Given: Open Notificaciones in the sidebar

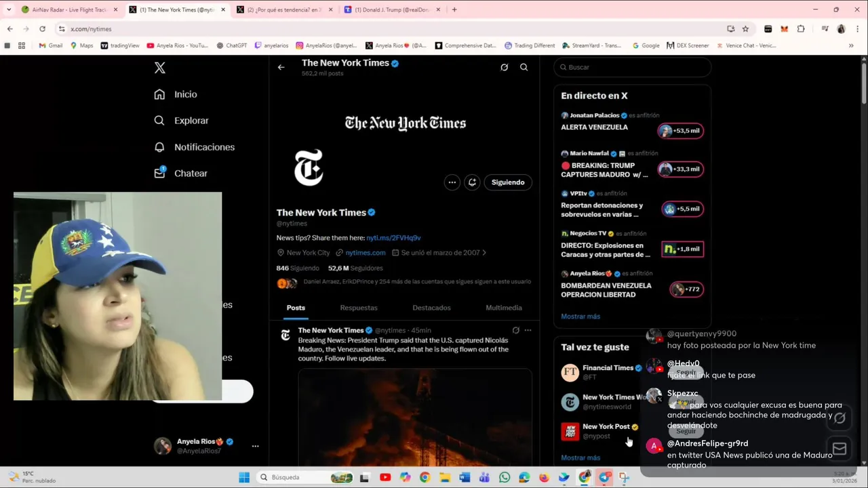Looking at the screenshot, I should [x=194, y=147].
